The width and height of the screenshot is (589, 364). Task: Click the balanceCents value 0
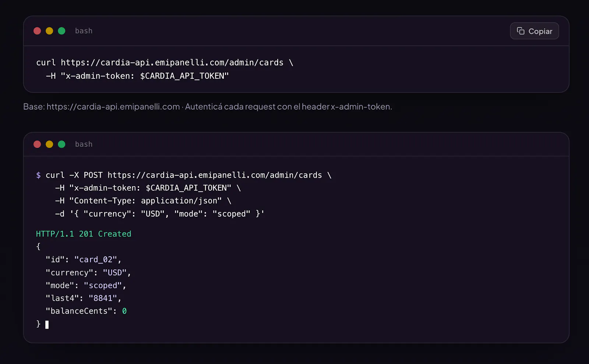point(124,311)
